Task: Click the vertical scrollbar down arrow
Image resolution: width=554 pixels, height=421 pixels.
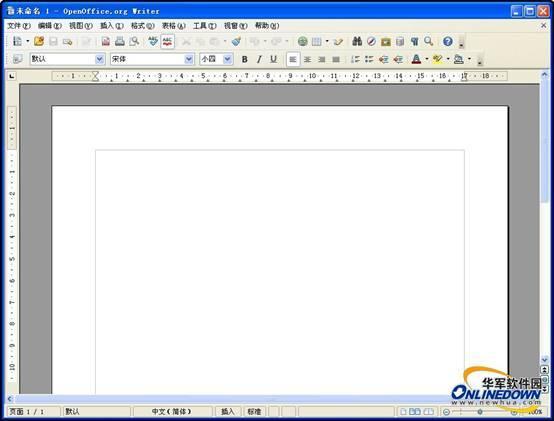Action: pos(544,360)
